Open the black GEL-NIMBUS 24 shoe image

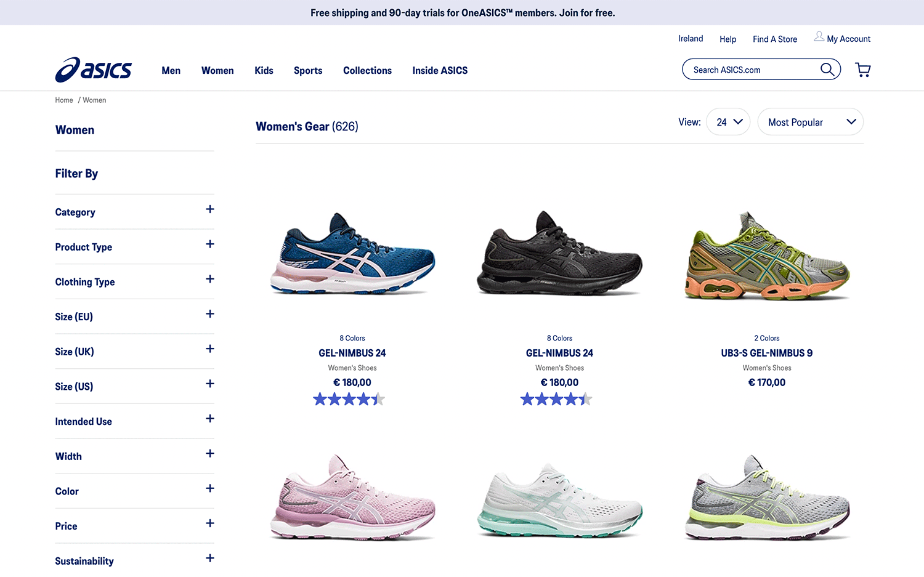(559, 254)
